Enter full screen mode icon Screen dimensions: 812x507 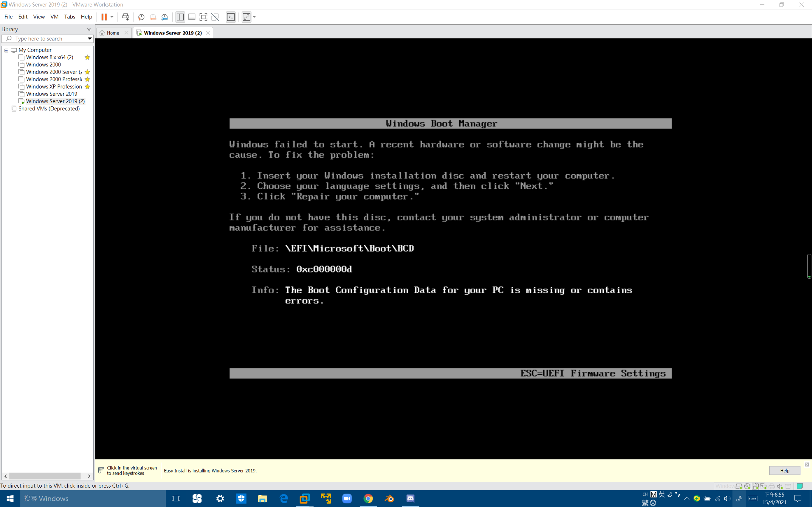click(x=203, y=17)
